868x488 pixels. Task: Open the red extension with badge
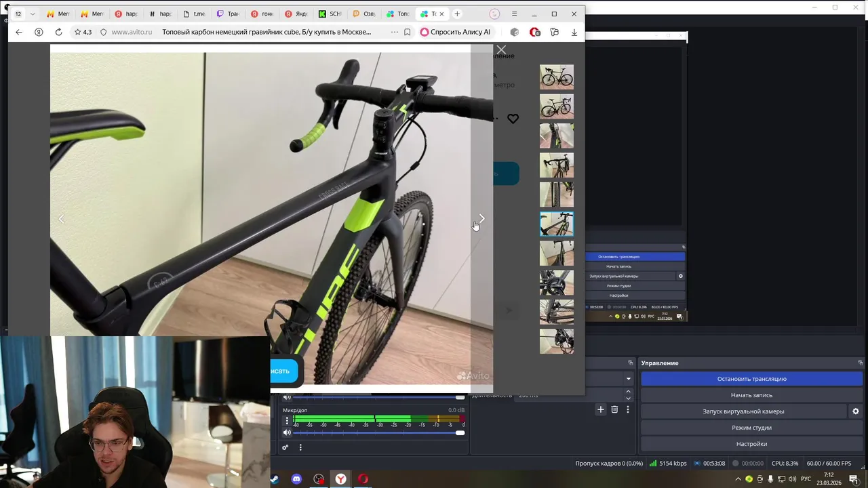534,32
